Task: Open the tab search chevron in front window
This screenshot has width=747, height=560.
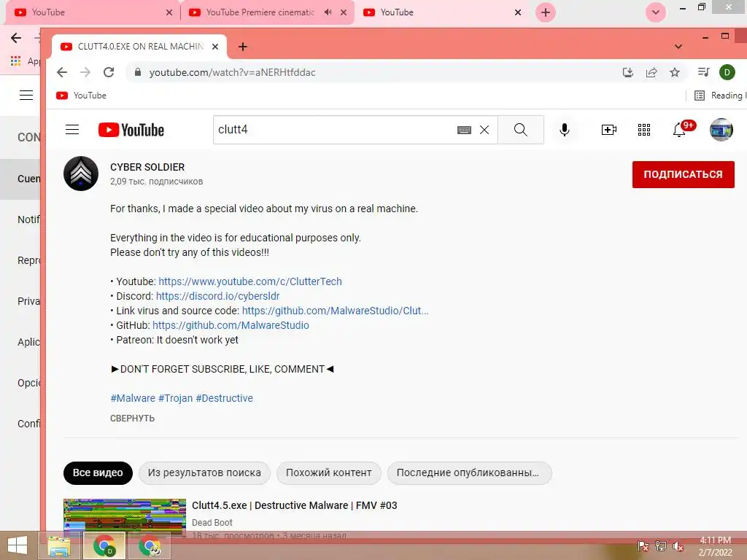Action: coord(678,47)
